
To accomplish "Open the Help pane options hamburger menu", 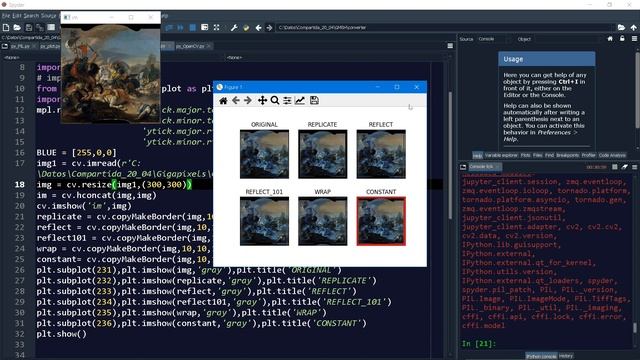I will pyautogui.click(x=634, y=39).
